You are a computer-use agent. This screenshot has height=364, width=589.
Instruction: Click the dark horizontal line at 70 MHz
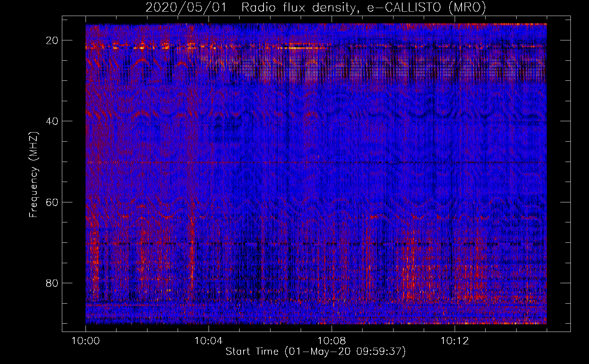[316, 244]
